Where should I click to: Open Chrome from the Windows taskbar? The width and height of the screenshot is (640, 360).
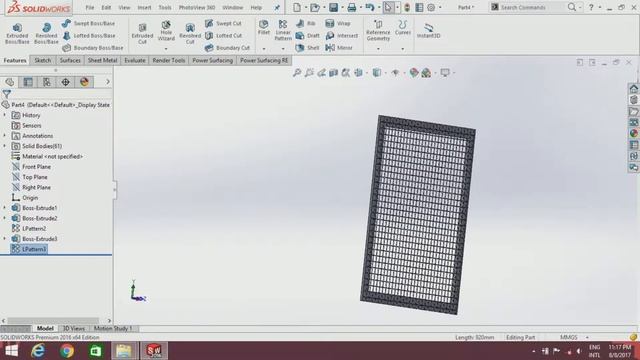click(67, 351)
